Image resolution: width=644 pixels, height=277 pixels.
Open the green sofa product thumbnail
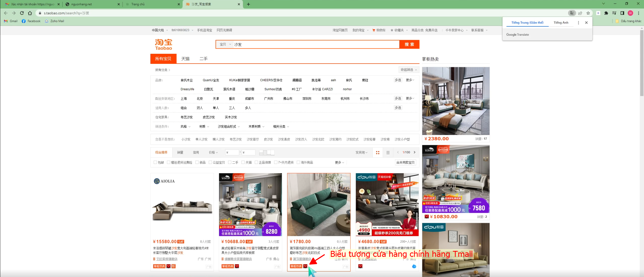click(x=319, y=205)
